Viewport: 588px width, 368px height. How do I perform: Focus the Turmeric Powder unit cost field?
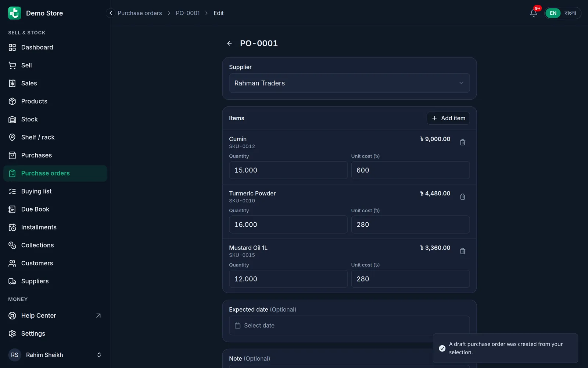(410, 224)
